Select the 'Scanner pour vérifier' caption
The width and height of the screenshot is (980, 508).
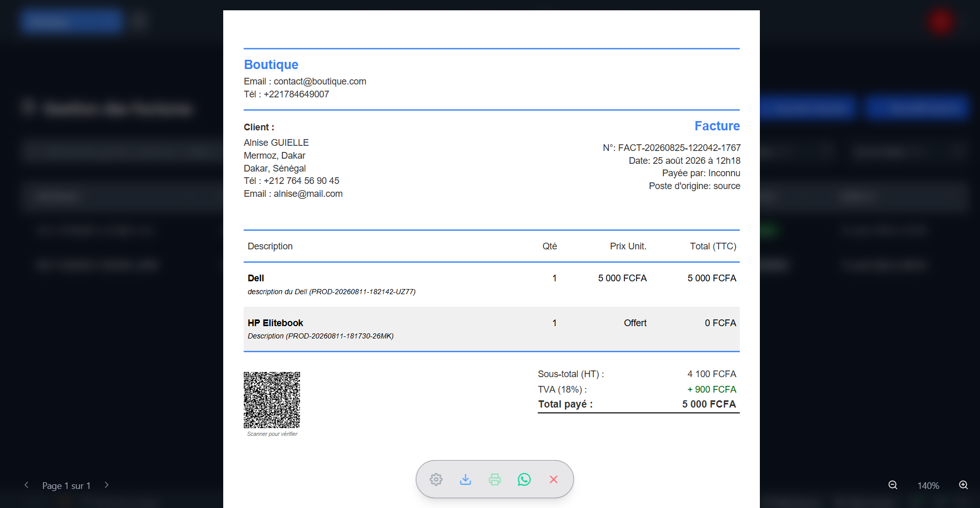click(x=272, y=434)
